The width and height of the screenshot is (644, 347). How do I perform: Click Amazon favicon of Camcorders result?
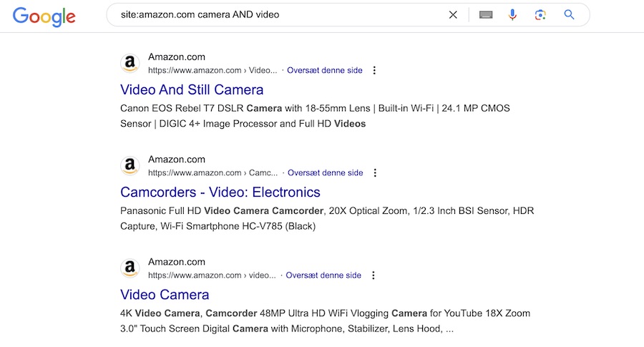pyautogui.click(x=130, y=165)
